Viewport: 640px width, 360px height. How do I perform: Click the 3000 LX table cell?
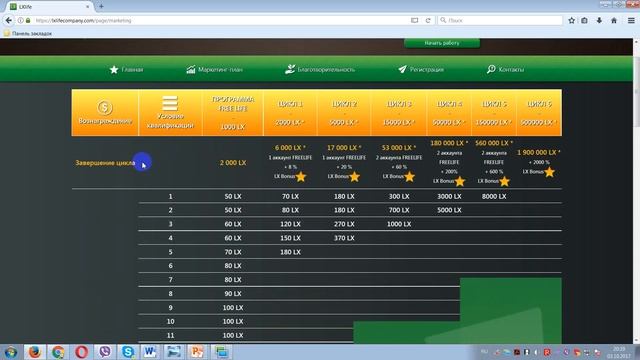tap(449, 196)
